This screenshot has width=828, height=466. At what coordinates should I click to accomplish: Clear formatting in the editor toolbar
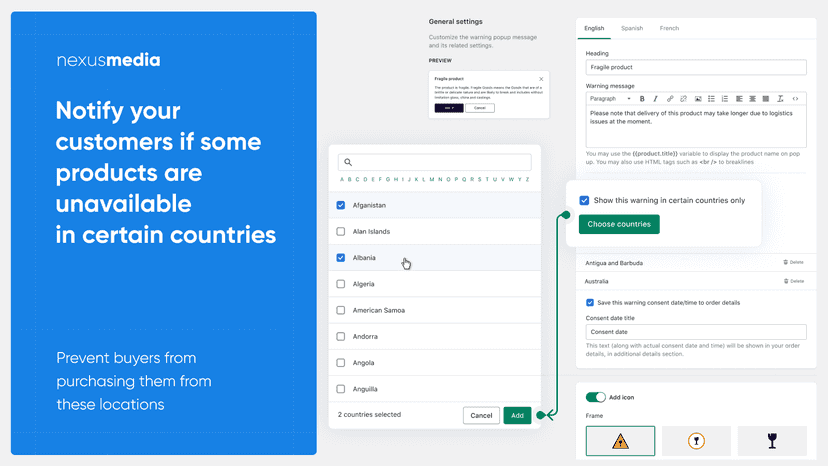pyautogui.click(x=780, y=99)
